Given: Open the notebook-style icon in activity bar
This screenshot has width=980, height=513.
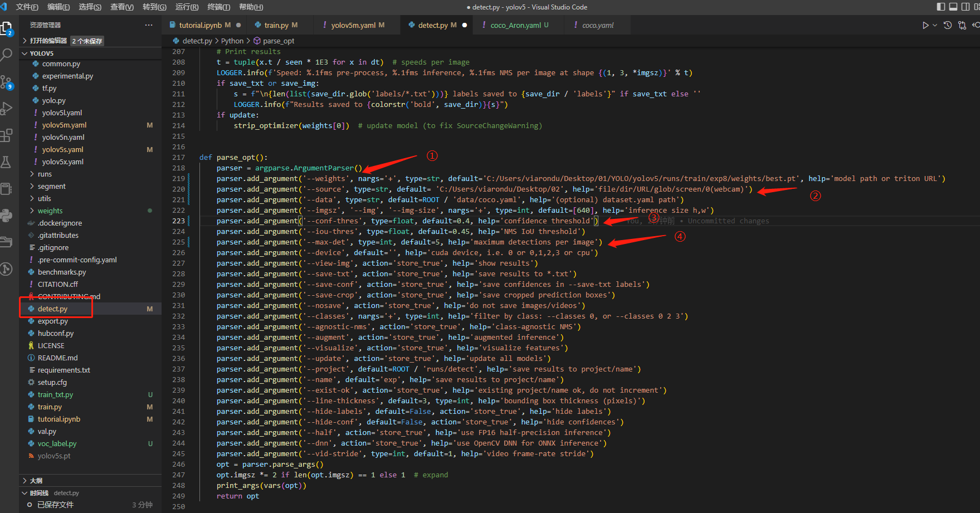Looking at the screenshot, I should pyautogui.click(x=6, y=189).
